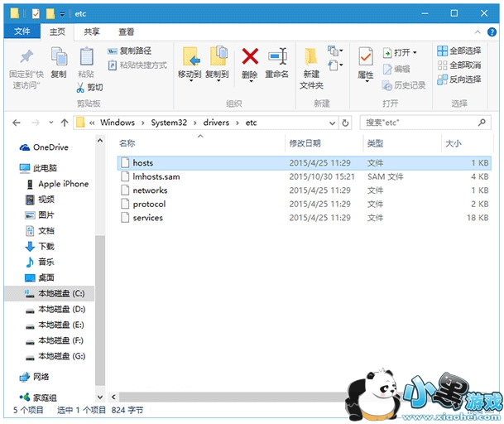Open Properties of selected file
The width and height of the screenshot is (504, 424).
tap(366, 64)
